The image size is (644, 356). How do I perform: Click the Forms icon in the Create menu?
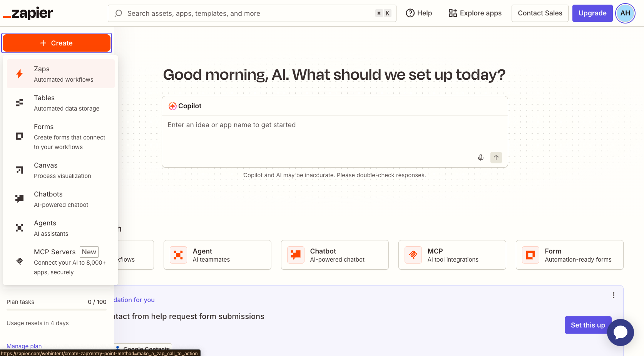point(19,136)
